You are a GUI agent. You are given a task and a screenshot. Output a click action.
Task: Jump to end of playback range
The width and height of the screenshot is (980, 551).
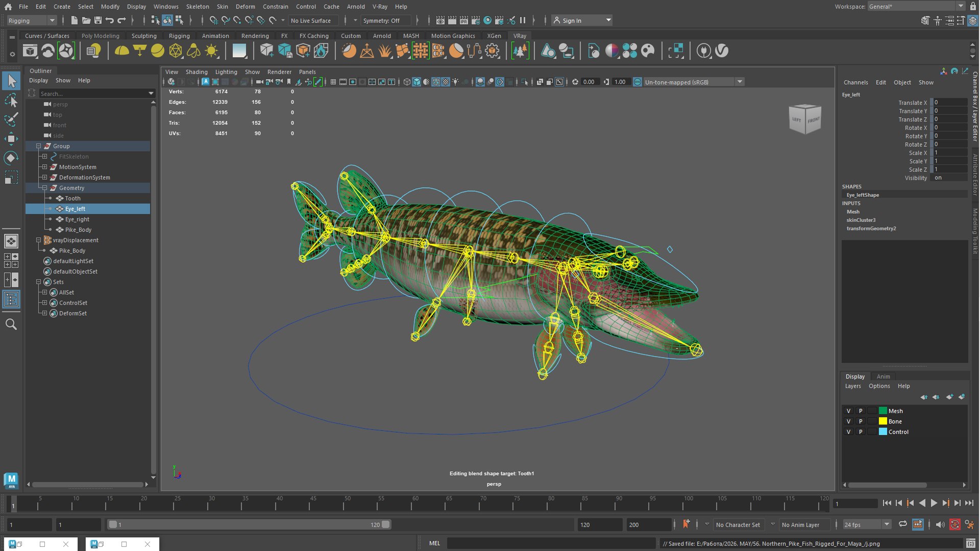coord(969,503)
